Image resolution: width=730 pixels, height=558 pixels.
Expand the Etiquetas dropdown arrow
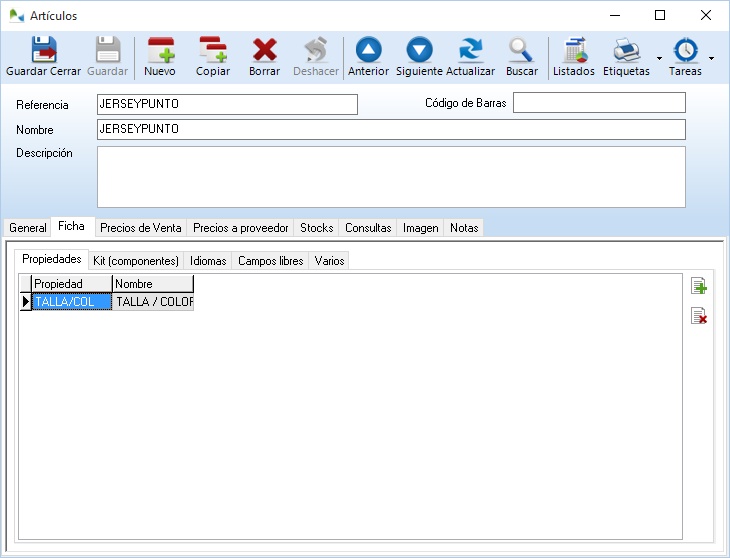click(659, 59)
